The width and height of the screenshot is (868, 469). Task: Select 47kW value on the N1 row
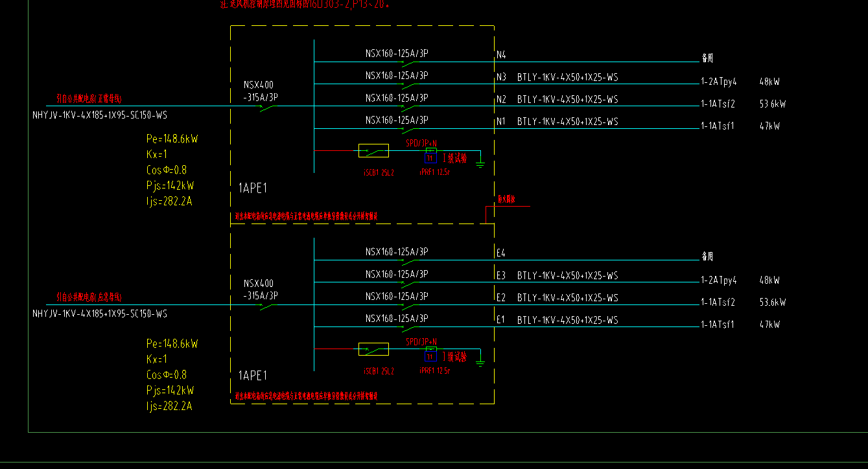(x=769, y=126)
